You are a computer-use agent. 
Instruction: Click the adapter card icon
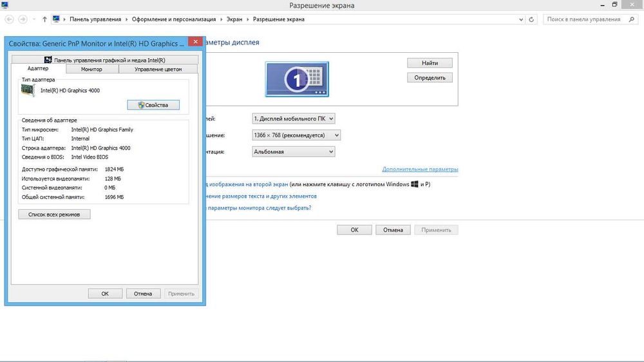(x=28, y=90)
